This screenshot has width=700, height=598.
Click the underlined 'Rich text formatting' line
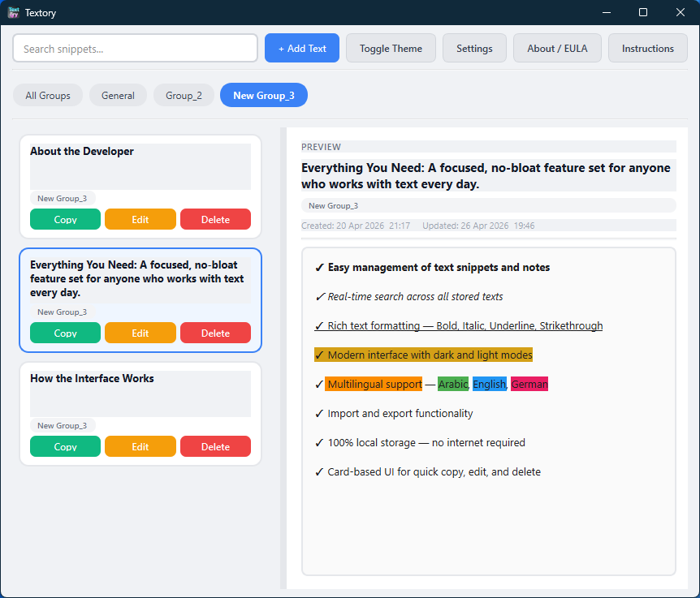(x=459, y=325)
